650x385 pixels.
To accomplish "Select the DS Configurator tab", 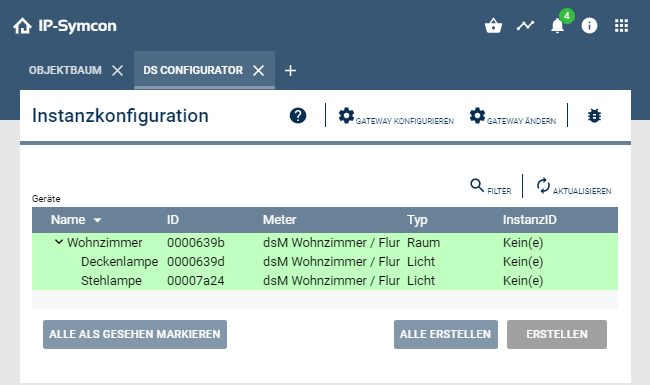I will point(193,70).
